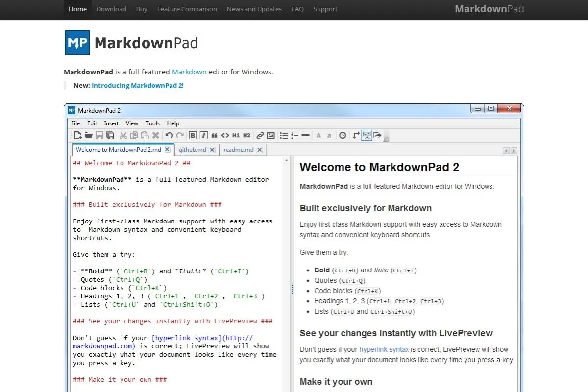Insert a blockquote using the quote icon

point(214,135)
